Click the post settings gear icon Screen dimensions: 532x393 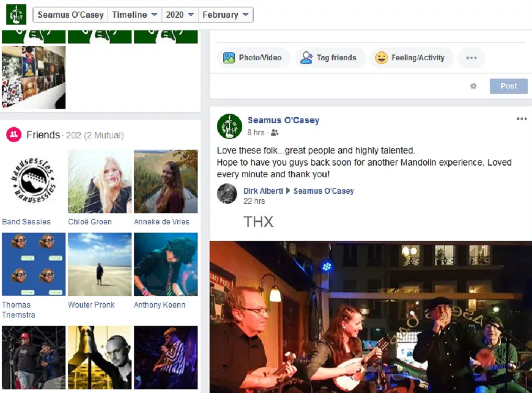(473, 86)
